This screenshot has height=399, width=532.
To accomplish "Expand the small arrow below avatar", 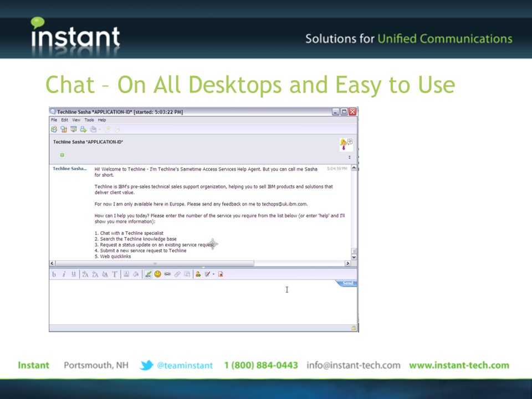I will 350,157.
